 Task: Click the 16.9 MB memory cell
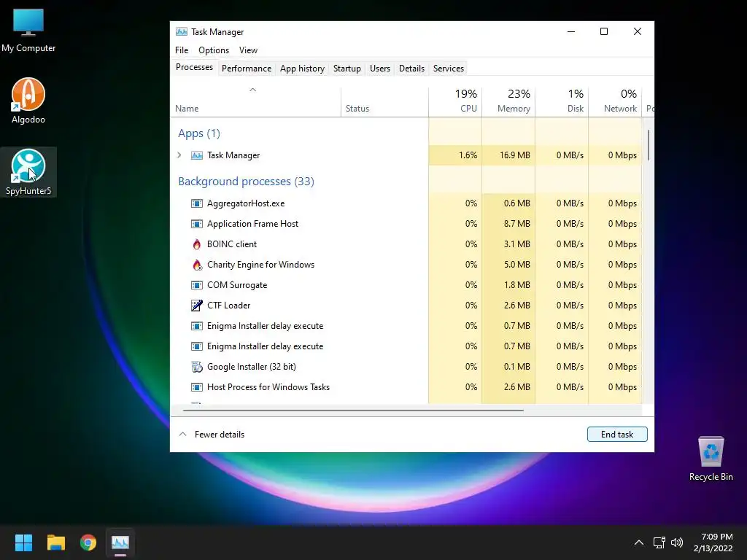pyautogui.click(x=508, y=155)
